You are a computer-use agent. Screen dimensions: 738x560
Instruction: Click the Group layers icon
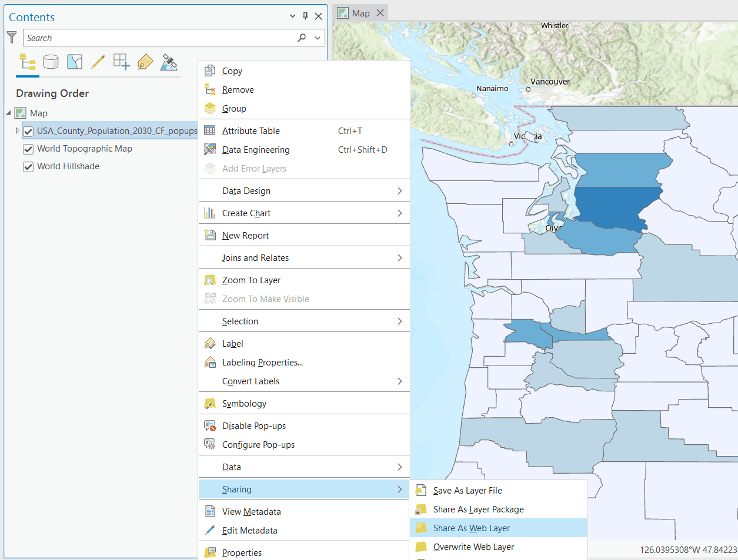coord(210,108)
